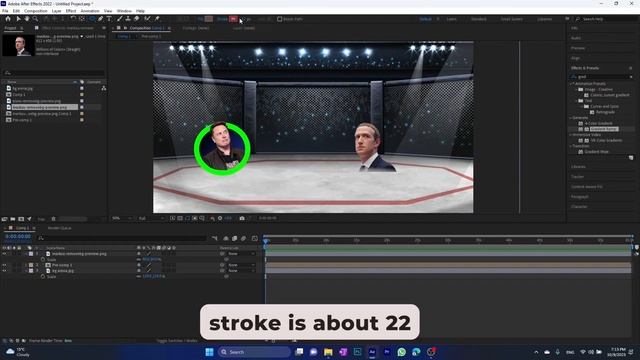Select the Gradient Ramp effect
The height and width of the screenshot is (360, 640).
[x=604, y=129]
